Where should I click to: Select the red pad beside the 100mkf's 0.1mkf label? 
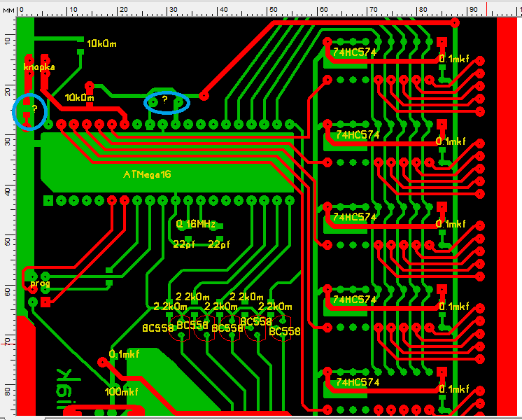click(103, 362)
